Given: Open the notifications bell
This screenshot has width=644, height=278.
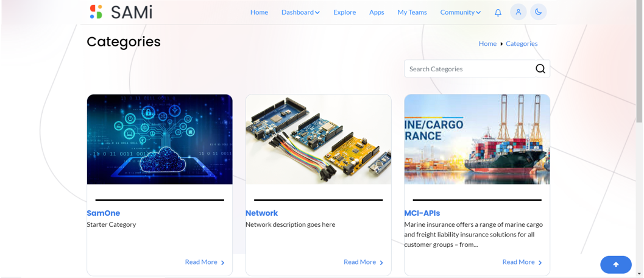Looking at the screenshot, I should (x=498, y=12).
